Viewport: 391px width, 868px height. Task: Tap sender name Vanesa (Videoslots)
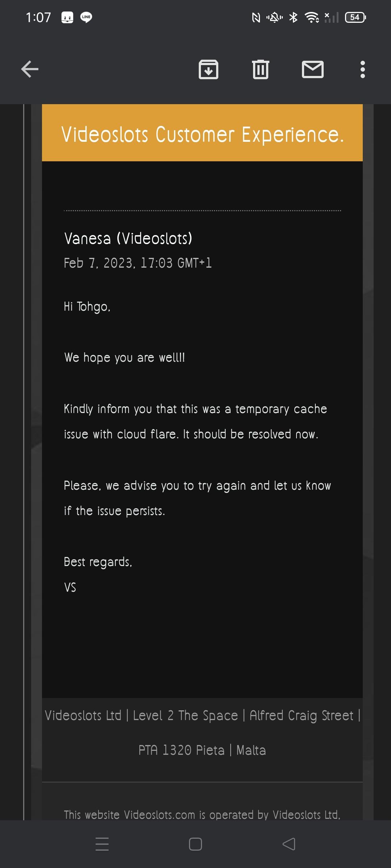[128, 238]
